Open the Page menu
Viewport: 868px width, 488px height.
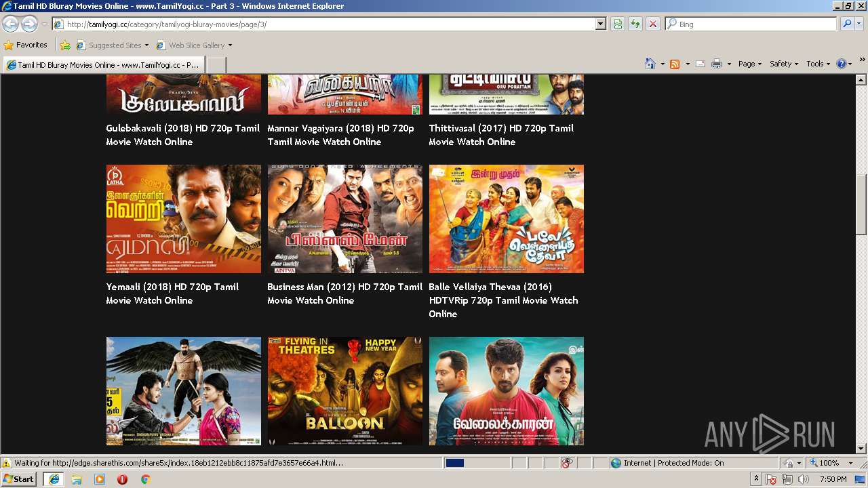click(x=749, y=64)
